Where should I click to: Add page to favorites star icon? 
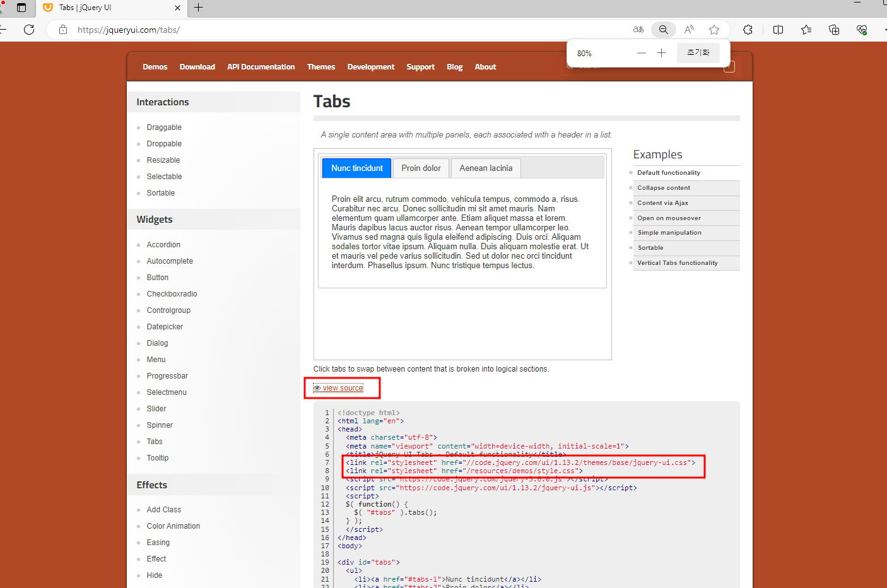[x=714, y=30]
